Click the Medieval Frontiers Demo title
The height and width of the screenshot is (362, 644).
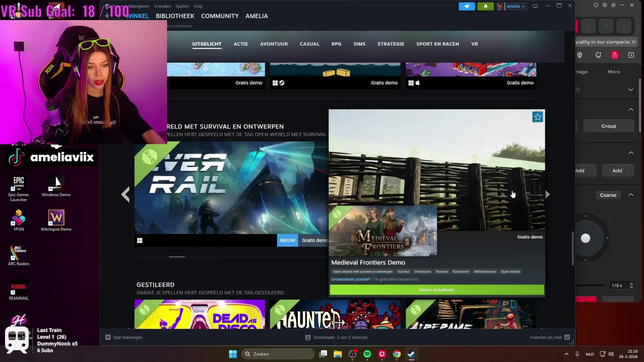tap(368, 262)
